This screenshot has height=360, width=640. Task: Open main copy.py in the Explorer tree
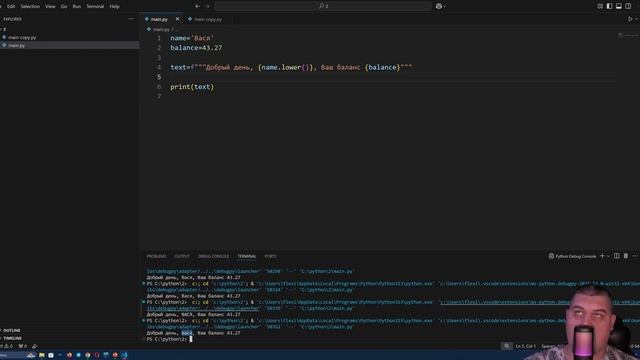point(22,37)
